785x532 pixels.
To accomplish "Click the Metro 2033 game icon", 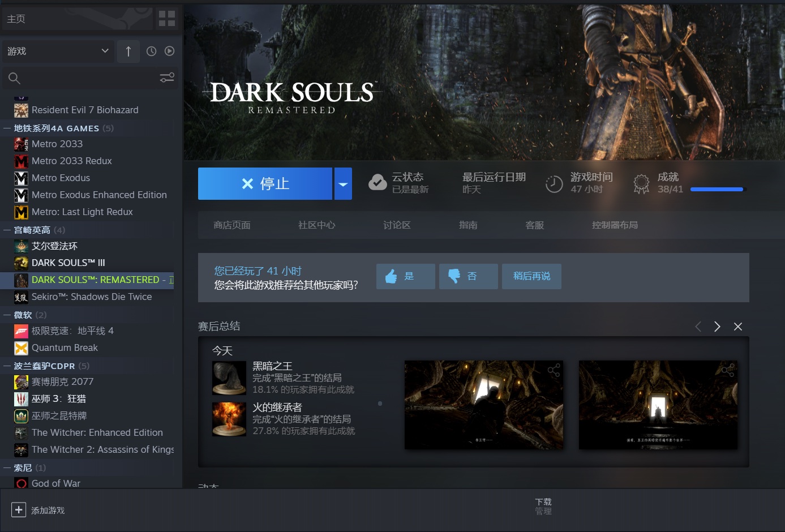I will point(21,144).
